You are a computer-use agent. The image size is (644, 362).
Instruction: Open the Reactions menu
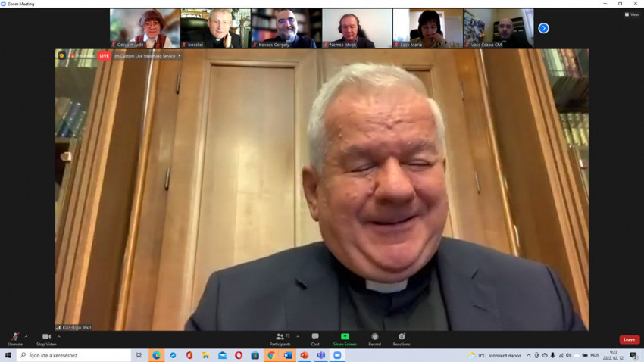tap(402, 338)
